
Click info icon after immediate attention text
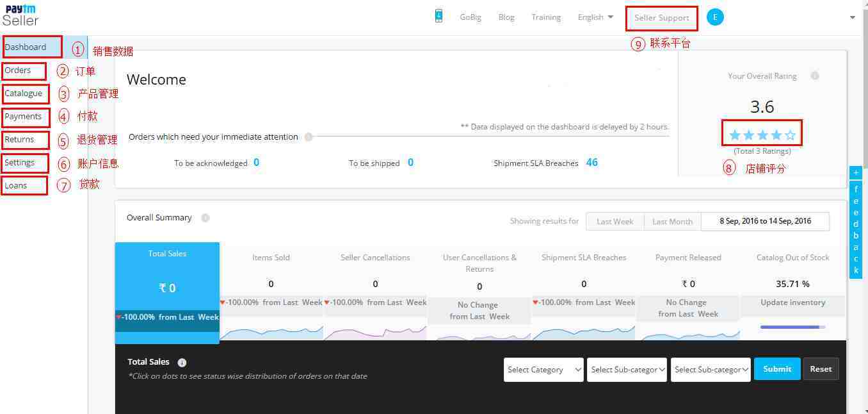309,137
